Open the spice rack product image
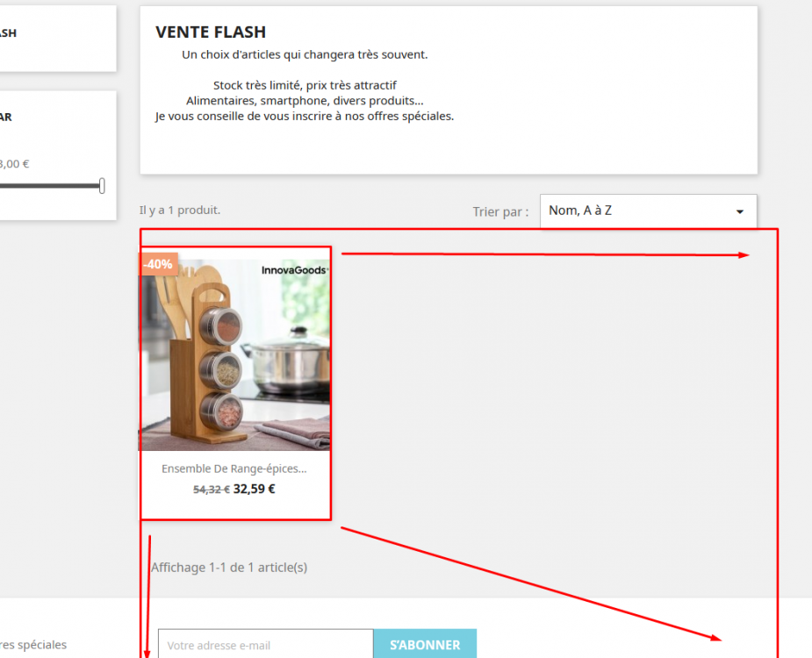This screenshot has height=658, width=812. point(234,355)
